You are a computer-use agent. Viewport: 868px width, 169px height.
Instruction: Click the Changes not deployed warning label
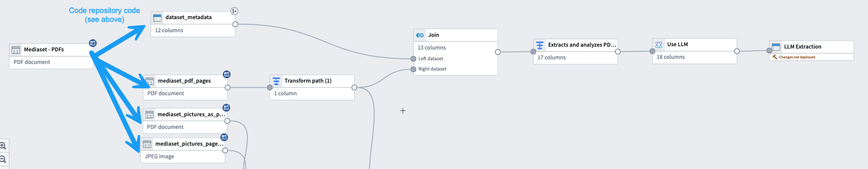click(x=797, y=57)
